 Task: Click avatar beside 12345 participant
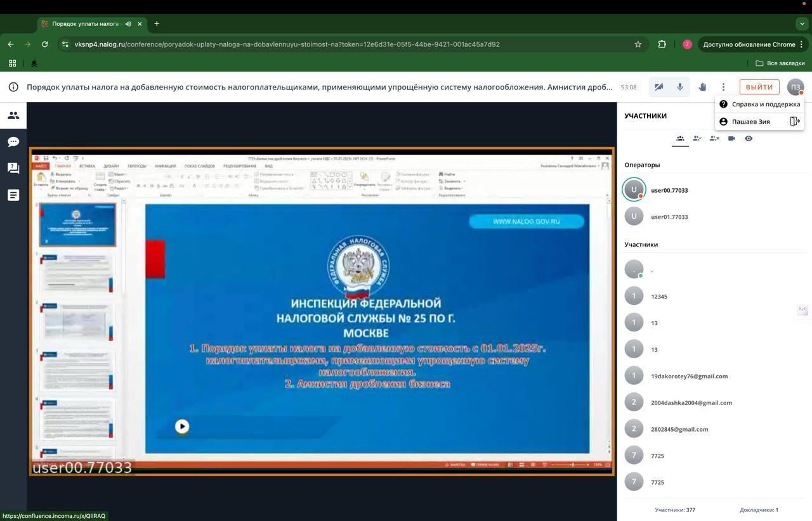tap(634, 296)
